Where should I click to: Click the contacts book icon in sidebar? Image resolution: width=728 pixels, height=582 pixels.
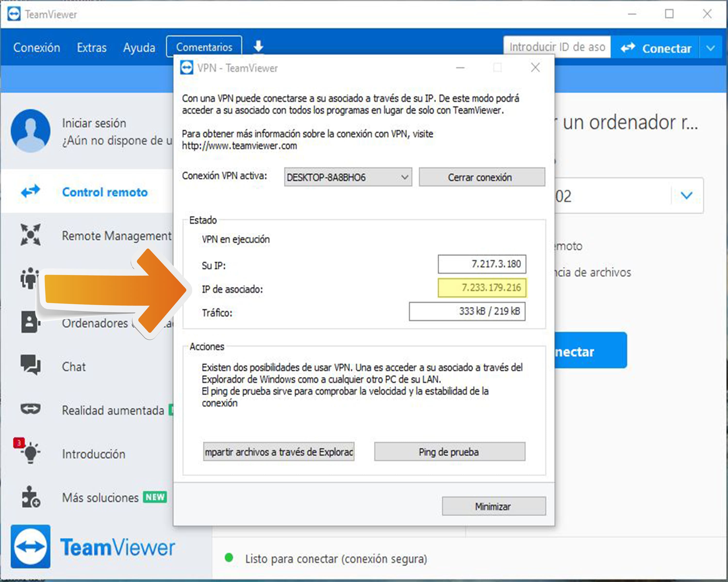click(30, 322)
